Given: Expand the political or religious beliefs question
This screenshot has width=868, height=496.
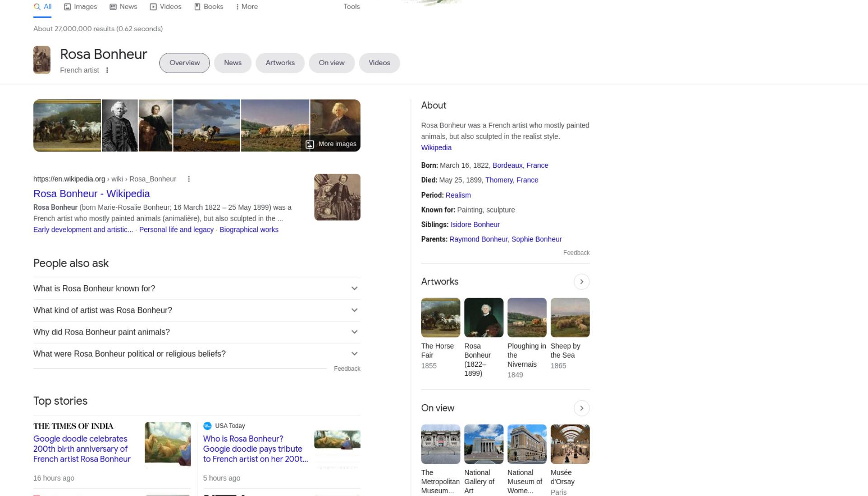Looking at the screenshot, I should 197,354.
